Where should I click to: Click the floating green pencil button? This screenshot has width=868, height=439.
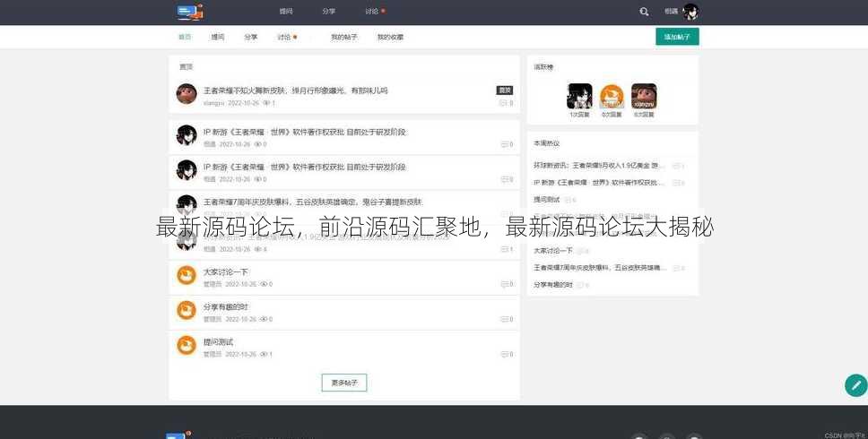click(855, 385)
